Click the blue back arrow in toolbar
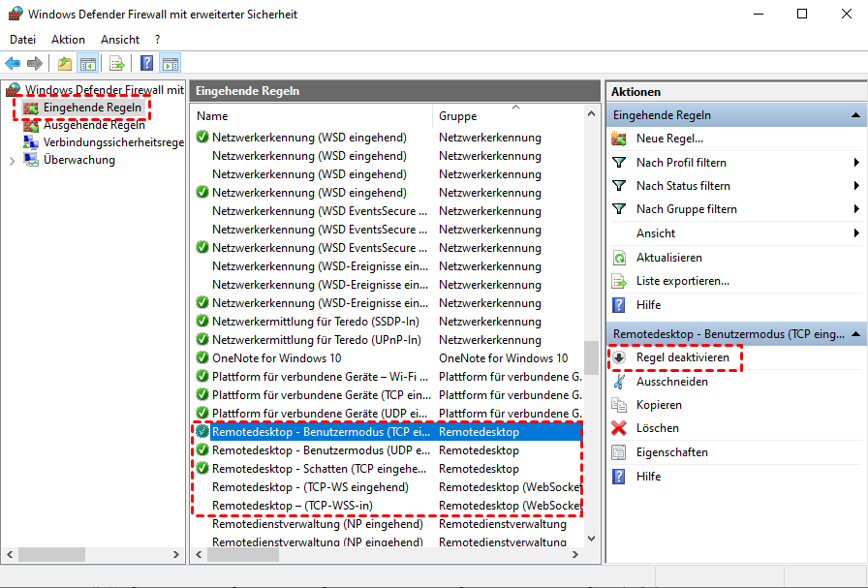 (13, 64)
